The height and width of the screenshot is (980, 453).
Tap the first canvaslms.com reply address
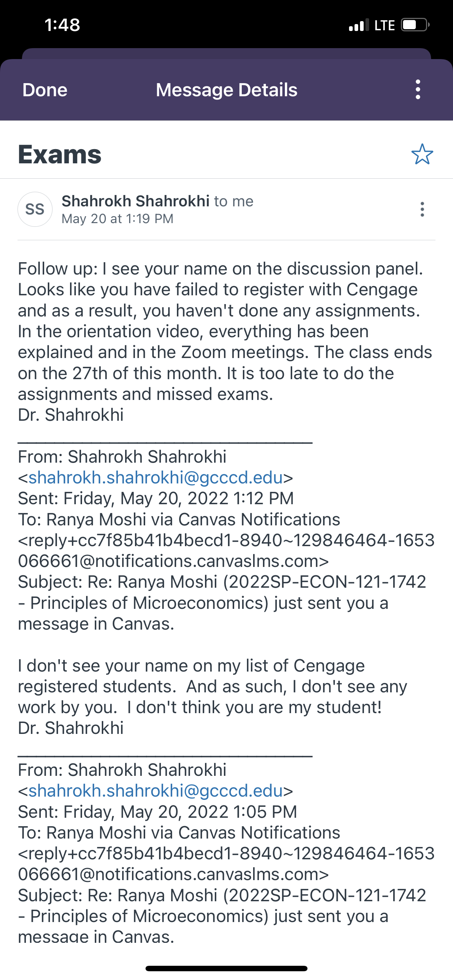click(226, 551)
